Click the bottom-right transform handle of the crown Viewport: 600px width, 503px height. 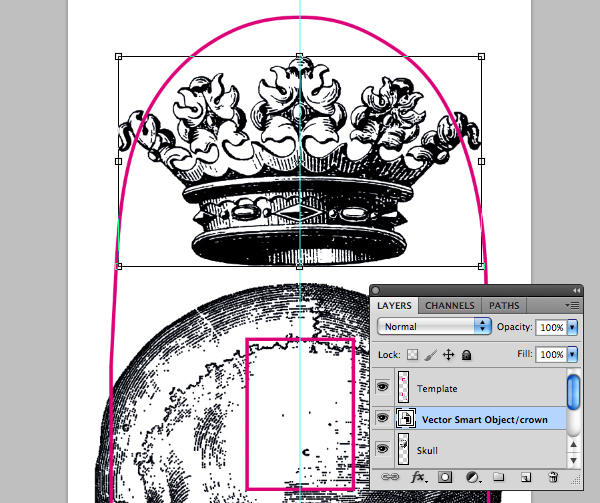click(x=481, y=266)
